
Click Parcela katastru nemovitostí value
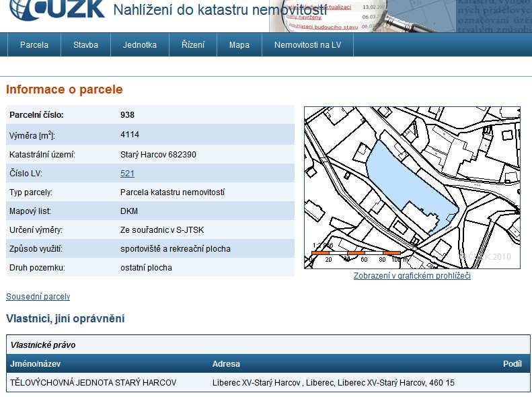(x=172, y=192)
